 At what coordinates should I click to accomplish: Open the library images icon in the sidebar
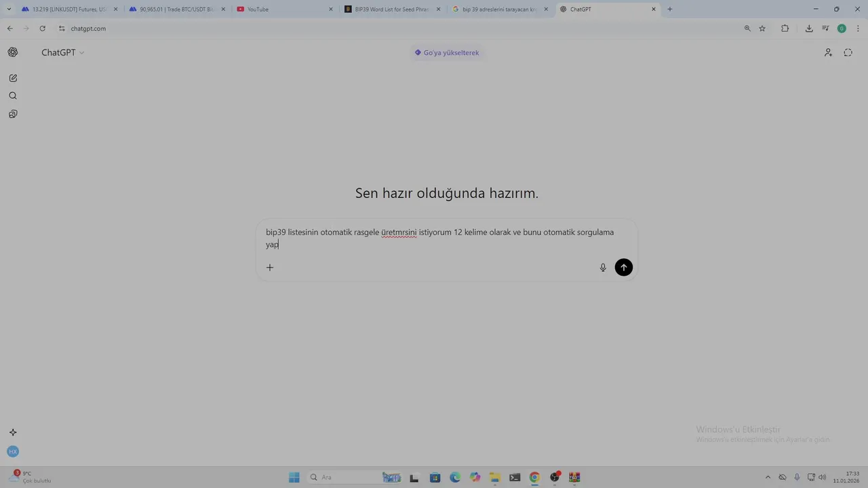(x=13, y=114)
